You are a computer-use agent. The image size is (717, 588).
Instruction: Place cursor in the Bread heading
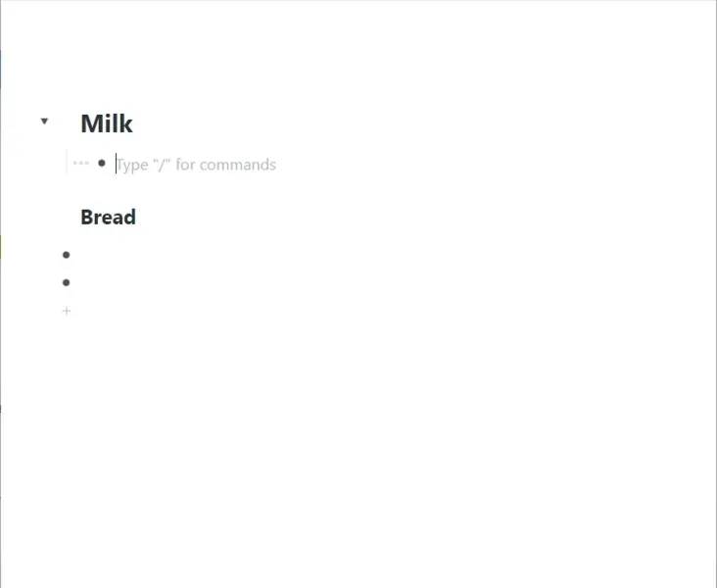[x=108, y=218]
